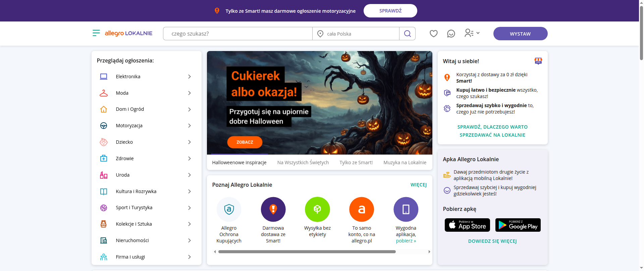Expand the Elektronika category chevron
The height and width of the screenshot is (271, 644).
190,77
